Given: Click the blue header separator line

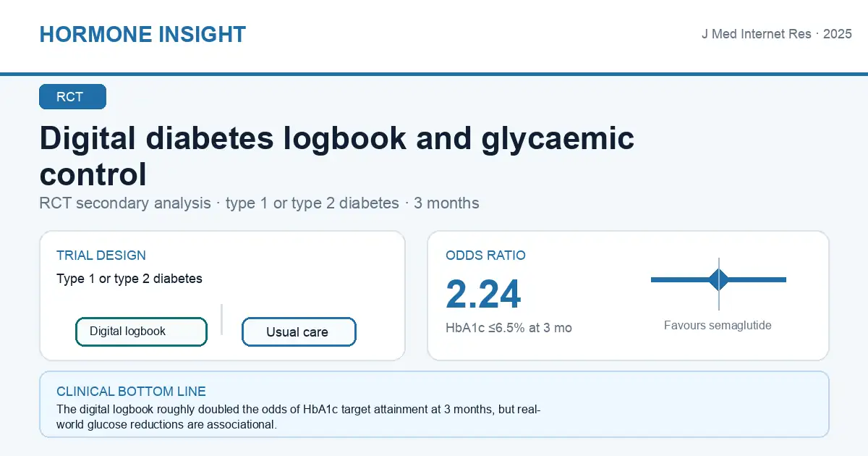Looking at the screenshot, I should [x=434, y=74].
